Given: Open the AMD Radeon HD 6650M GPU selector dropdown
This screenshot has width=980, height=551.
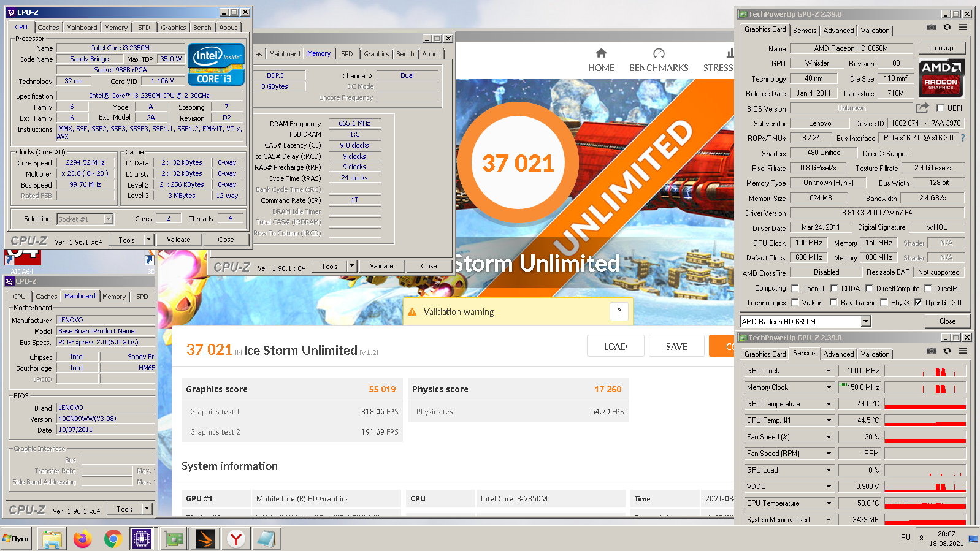Looking at the screenshot, I should (x=865, y=322).
